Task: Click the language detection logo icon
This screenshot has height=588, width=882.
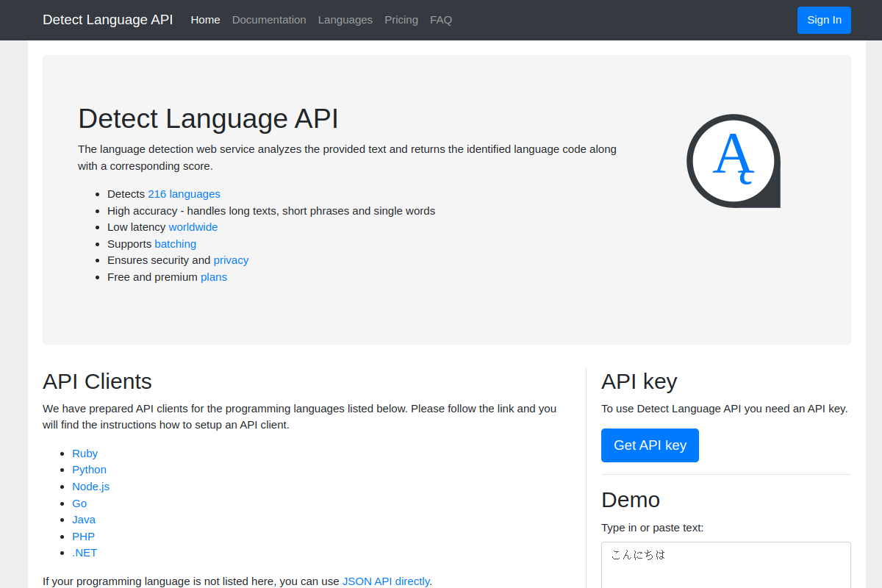Action: [734, 161]
